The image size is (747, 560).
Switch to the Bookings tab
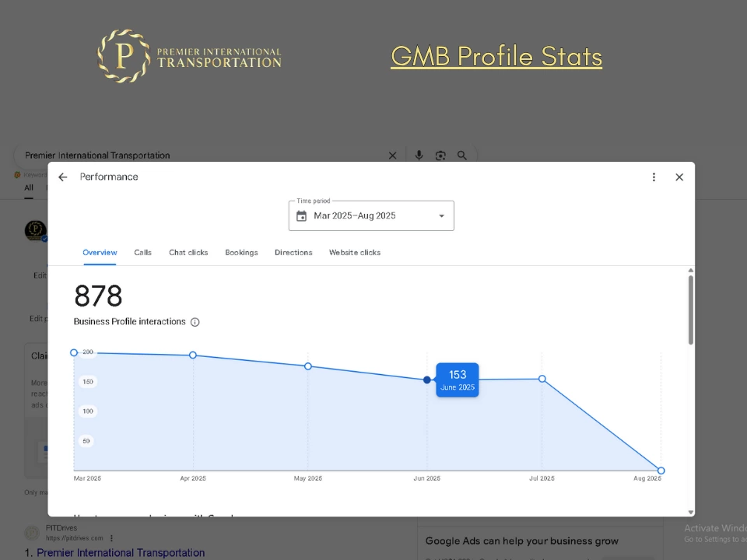[241, 252]
